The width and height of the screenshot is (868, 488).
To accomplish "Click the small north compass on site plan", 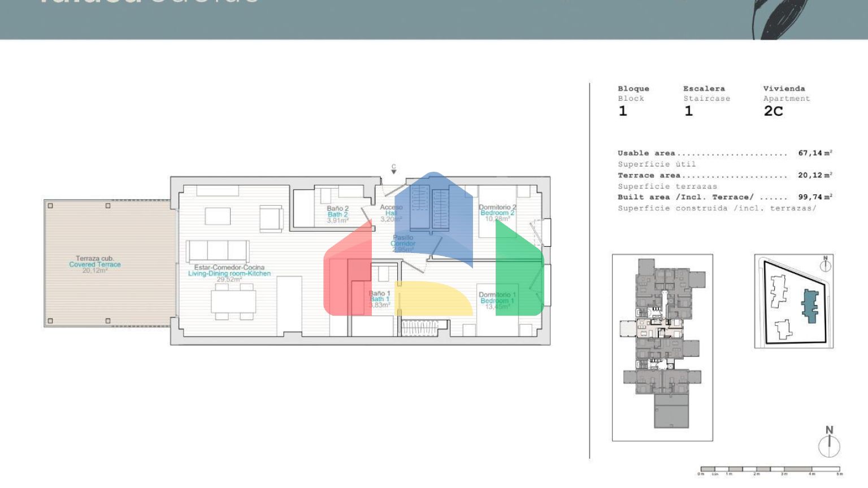I will pos(825,263).
